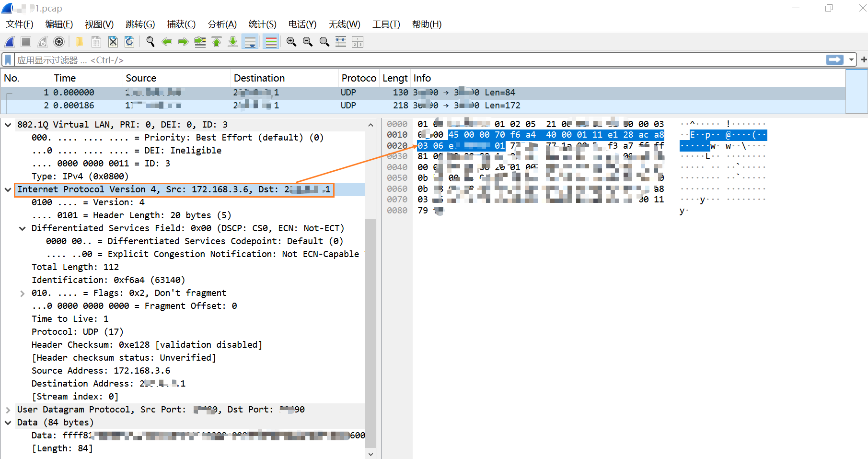Expand the Flags: 0x2 node
This screenshot has height=459, width=868.
click(23, 293)
